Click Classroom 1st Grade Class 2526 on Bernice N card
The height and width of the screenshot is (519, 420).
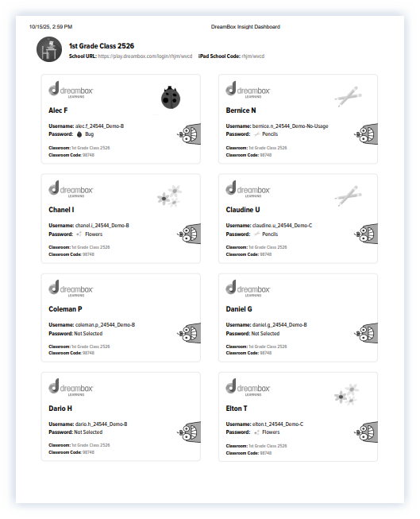(x=256, y=148)
